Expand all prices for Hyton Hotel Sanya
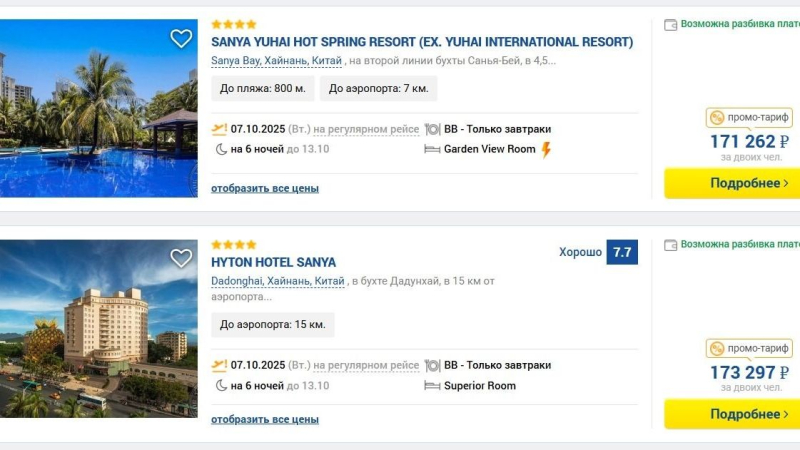Viewport: 800px width, 450px height. click(265, 420)
